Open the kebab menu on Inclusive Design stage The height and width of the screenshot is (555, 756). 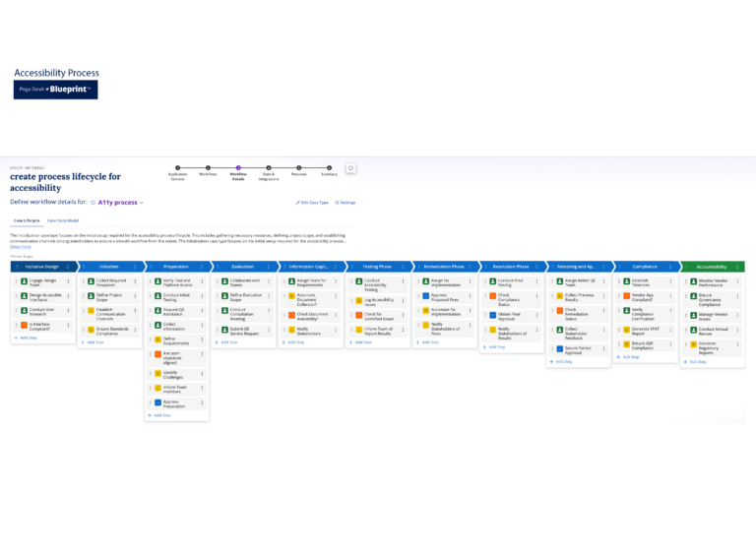(x=68, y=267)
